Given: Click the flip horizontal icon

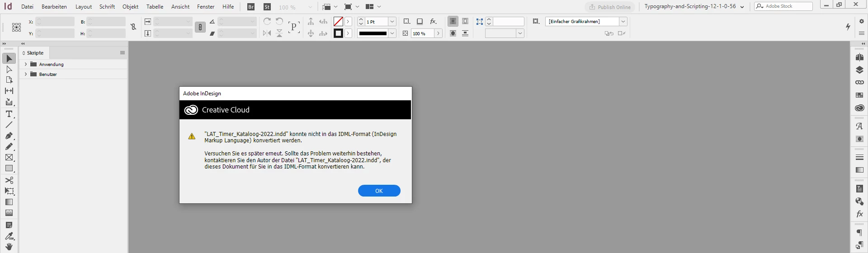Looking at the screenshot, I should (267, 33).
